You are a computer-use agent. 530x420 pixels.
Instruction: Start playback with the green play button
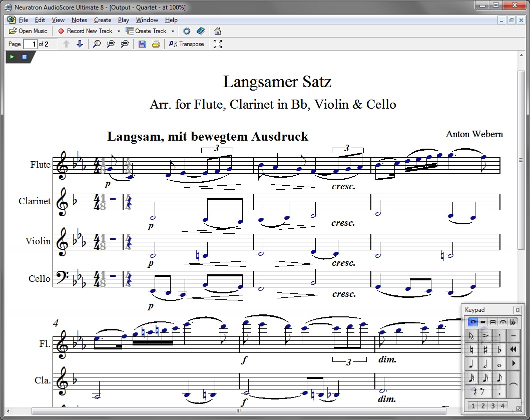tap(12, 57)
